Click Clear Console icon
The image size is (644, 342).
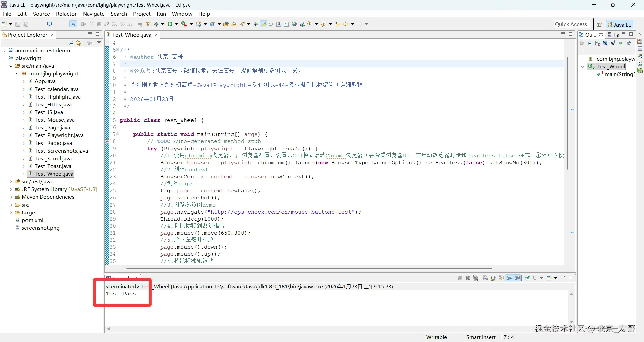pyautogui.click(x=486, y=278)
